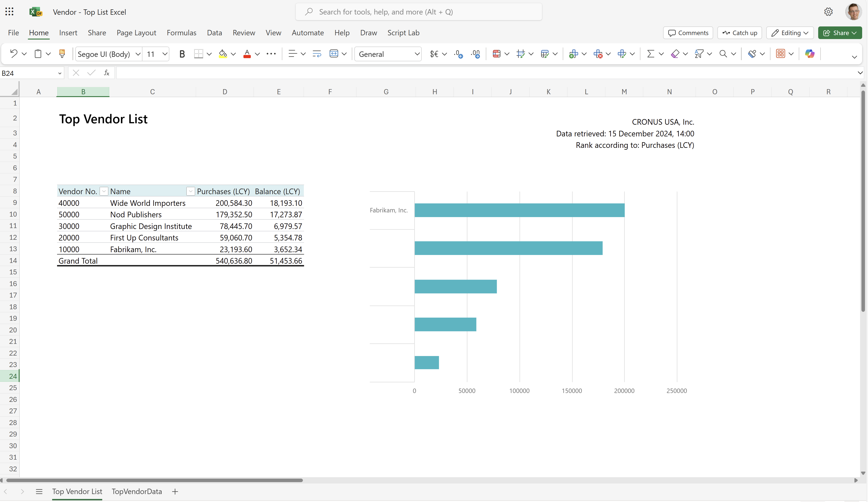Click the Bold formatting icon
The height and width of the screenshot is (502, 868).
pyautogui.click(x=182, y=54)
